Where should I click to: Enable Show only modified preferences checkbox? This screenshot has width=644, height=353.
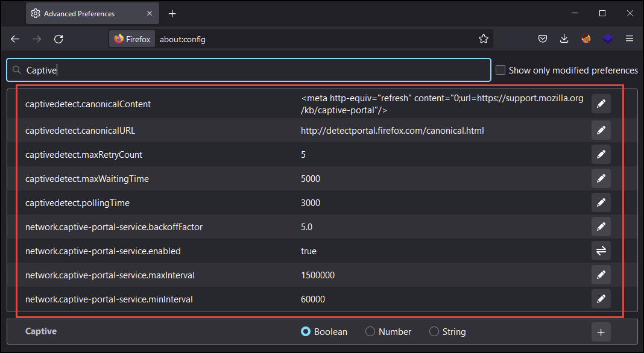[500, 70]
